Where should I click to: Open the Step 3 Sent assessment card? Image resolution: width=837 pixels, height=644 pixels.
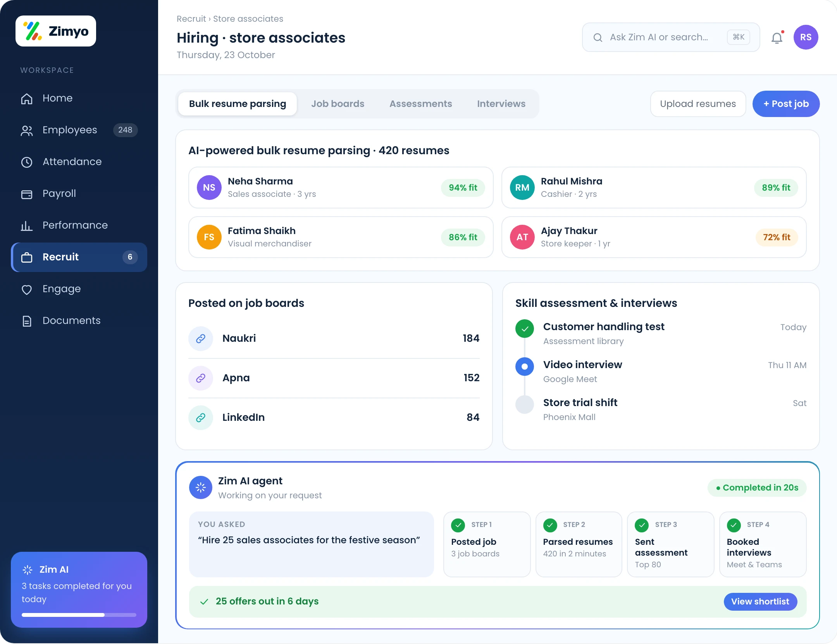tap(670, 544)
